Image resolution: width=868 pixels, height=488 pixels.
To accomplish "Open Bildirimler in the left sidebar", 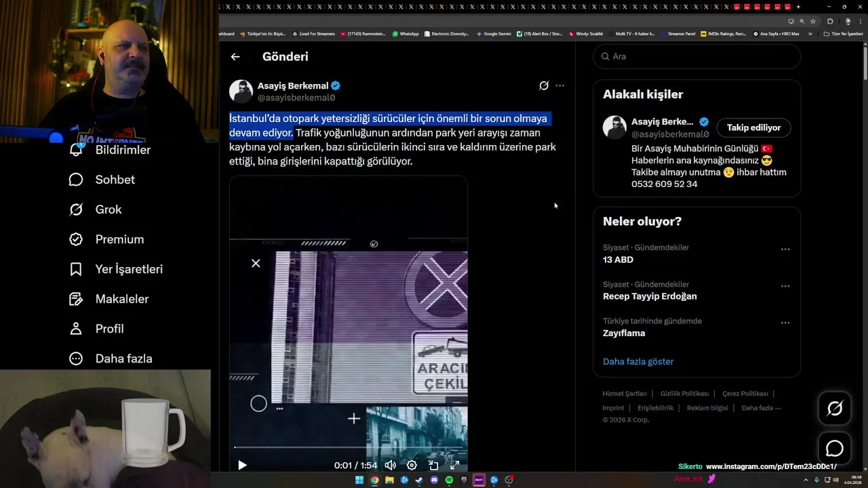I will click(x=109, y=150).
